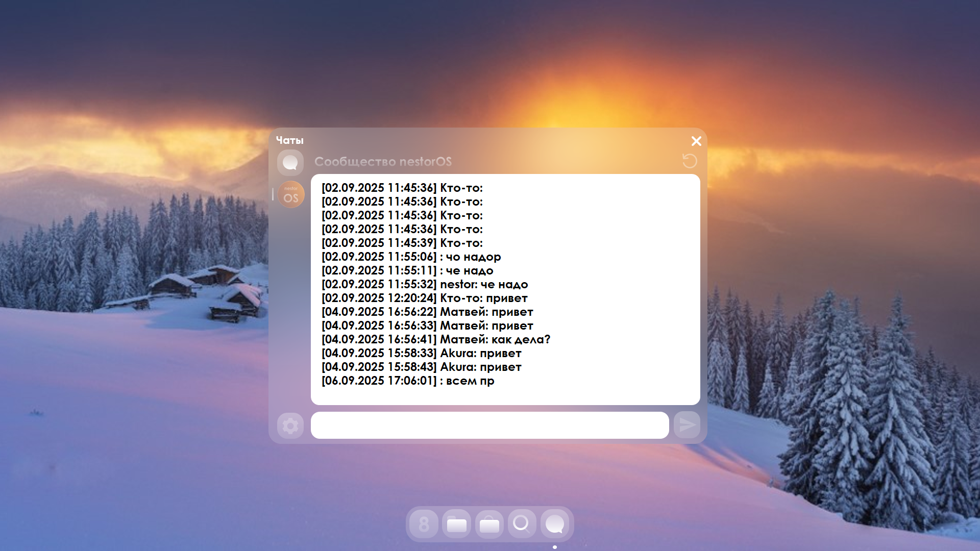Click message 'Akura: привет' at 15:58:33
Screen dimensions: 980x551
point(422,353)
